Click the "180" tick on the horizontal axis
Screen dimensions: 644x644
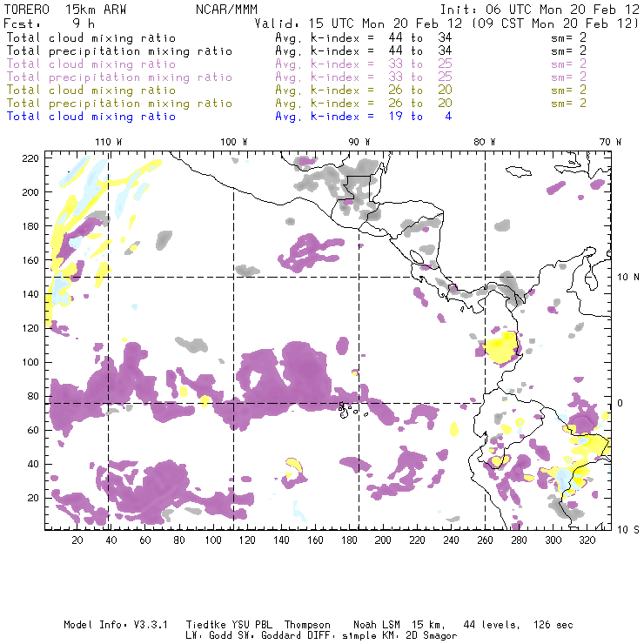coord(349,540)
